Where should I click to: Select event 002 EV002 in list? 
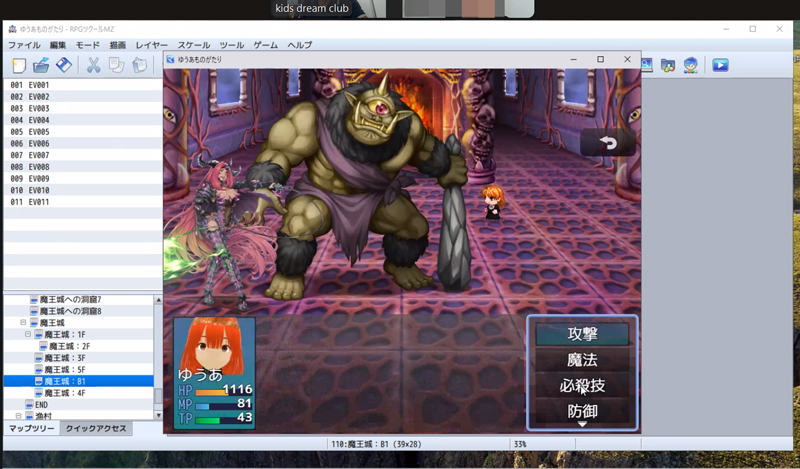[x=83, y=96]
